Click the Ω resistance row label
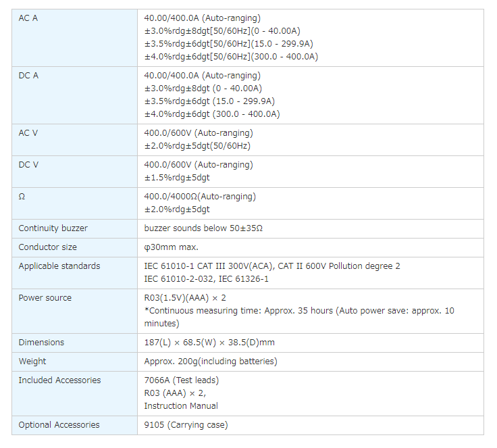Viewport: 497px width, 448px height. pyautogui.click(x=22, y=196)
